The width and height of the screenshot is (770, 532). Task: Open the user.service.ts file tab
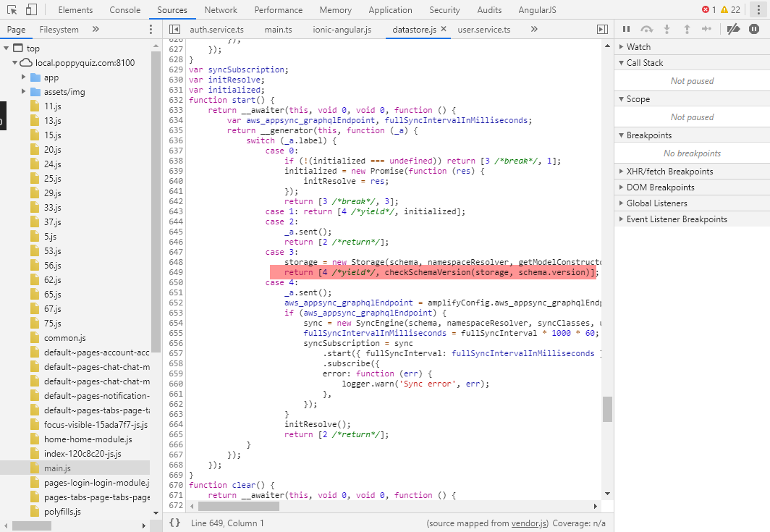coord(483,30)
